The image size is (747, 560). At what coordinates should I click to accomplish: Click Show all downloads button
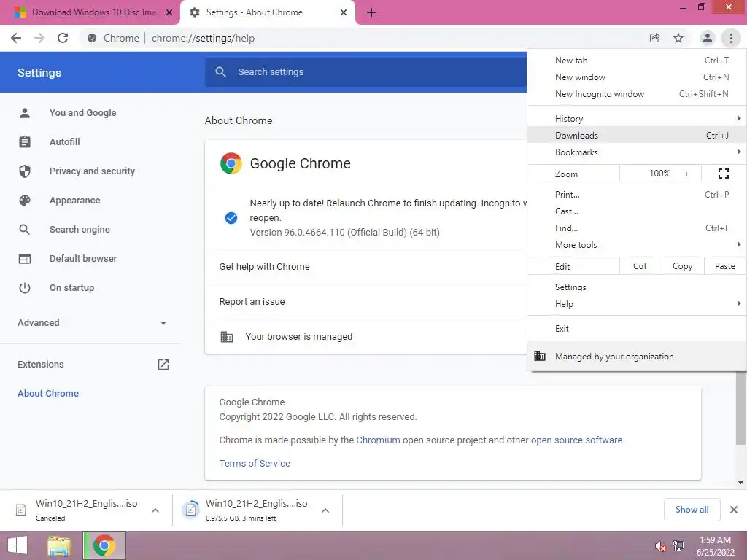pyautogui.click(x=692, y=510)
